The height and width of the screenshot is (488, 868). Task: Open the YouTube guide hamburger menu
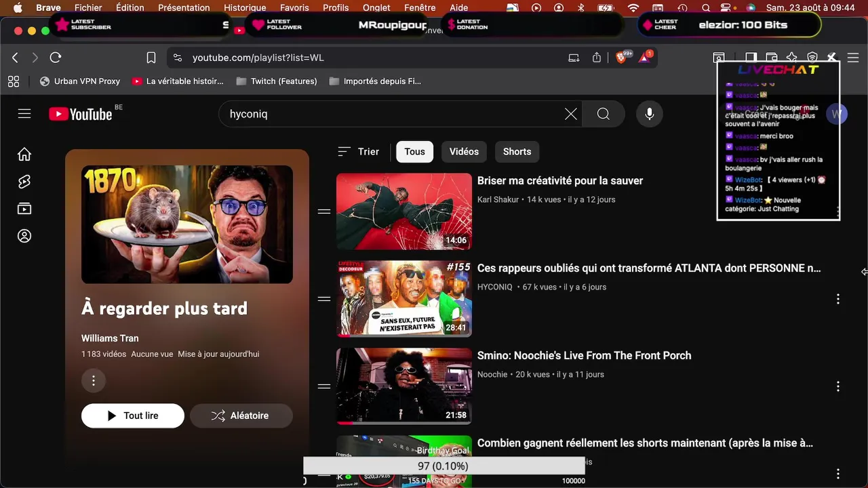coord(24,114)
